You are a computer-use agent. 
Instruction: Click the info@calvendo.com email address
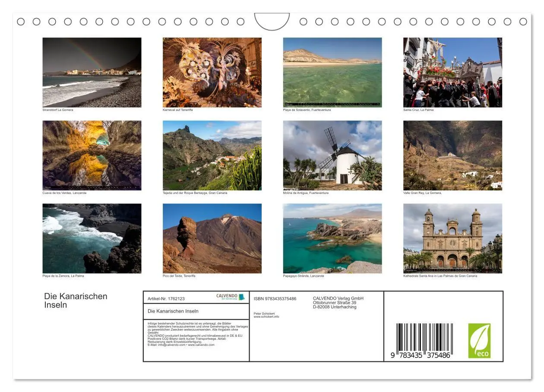[x=172, y=345]
